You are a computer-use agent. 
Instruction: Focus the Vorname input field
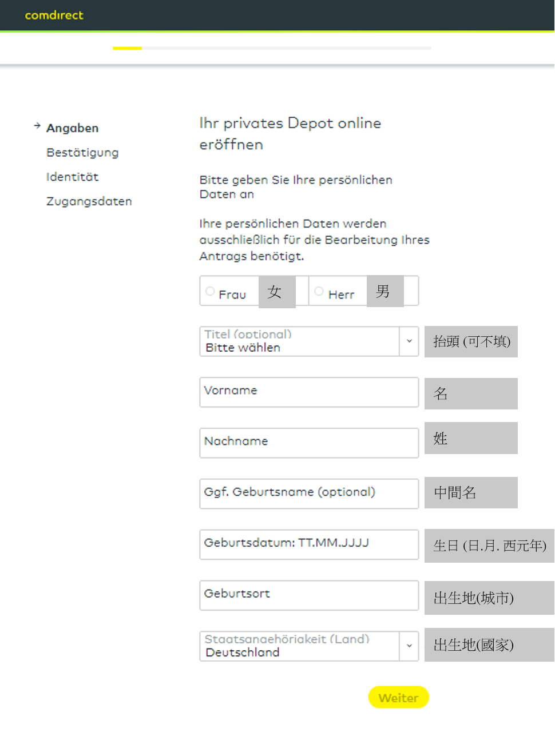pos(309,392)
